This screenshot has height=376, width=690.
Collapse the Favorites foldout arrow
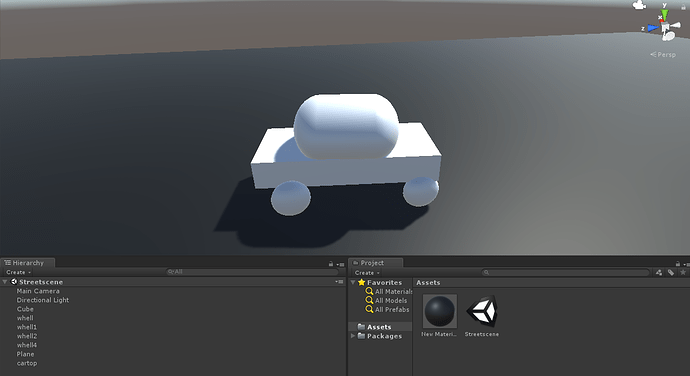pos(353,282)
